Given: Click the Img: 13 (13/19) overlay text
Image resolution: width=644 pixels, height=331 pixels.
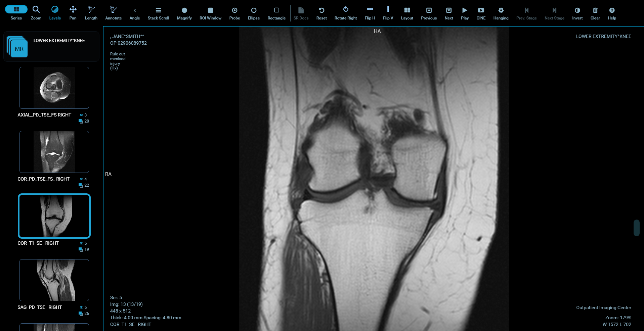Looking at the screenshot, I should [x=126, y=304].
